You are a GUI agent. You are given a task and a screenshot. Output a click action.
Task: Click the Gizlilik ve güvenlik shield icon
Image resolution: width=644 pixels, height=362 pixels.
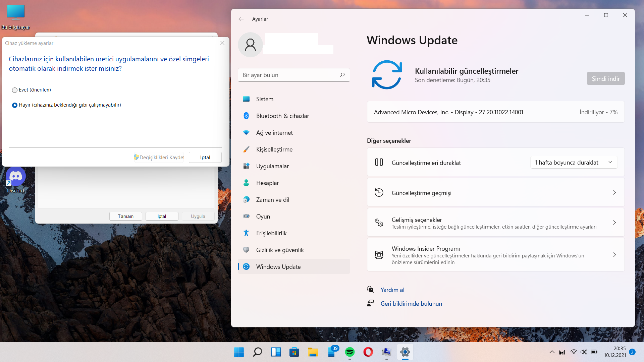tap(246, 250)
